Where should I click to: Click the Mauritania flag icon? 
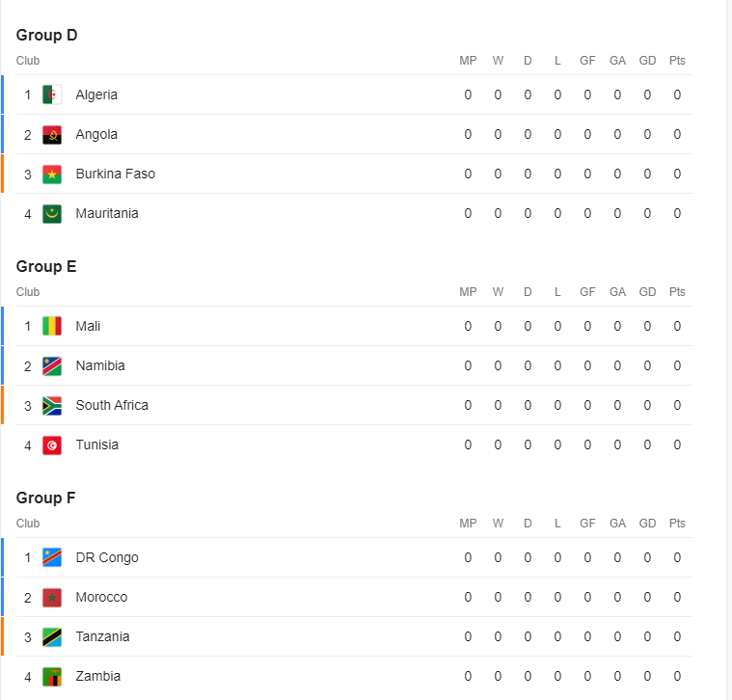[52, 214]
